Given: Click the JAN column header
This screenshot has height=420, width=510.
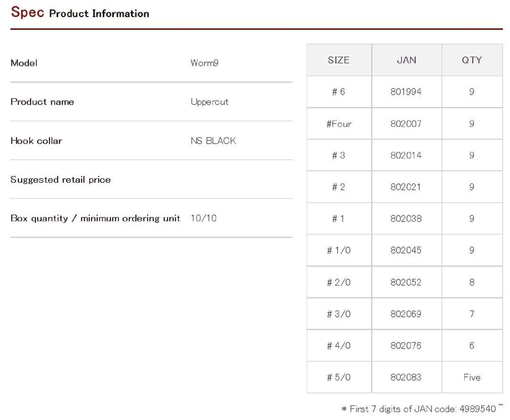Looking at the screenshot, I should click(406, 60).
